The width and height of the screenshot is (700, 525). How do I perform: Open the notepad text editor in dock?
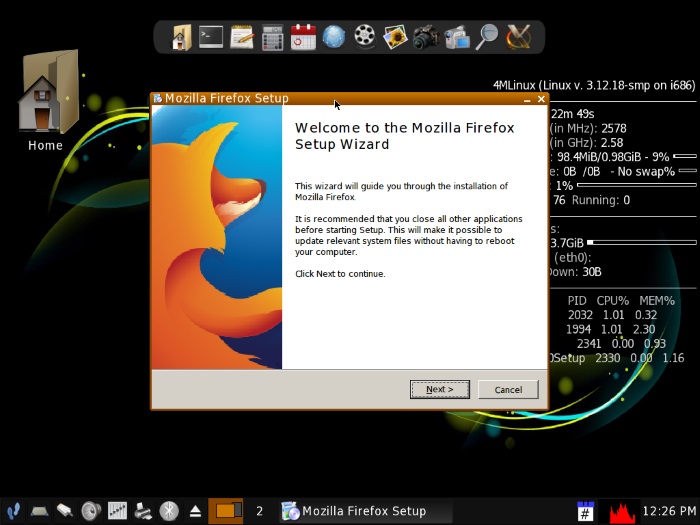(x=242, y=37)
